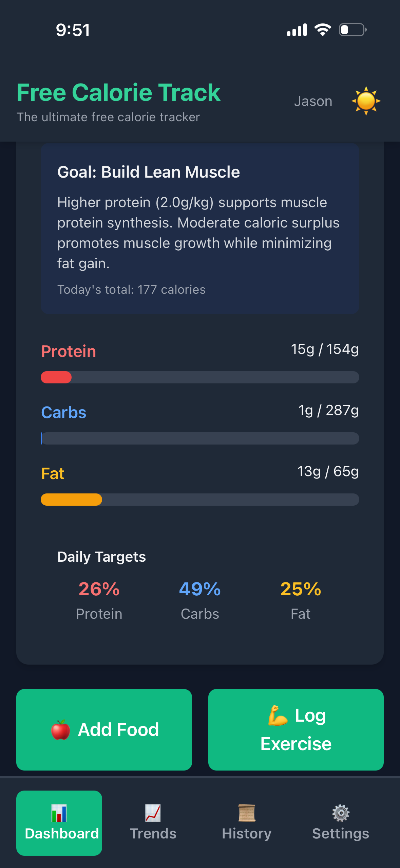Tap the Wi-Fi status icon

[x=322, y=30]
